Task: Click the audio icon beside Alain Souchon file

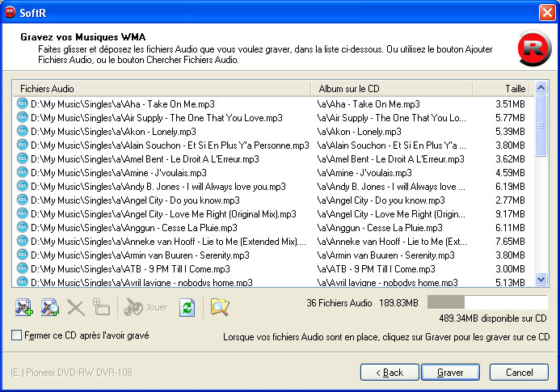Action: [22, 145]
